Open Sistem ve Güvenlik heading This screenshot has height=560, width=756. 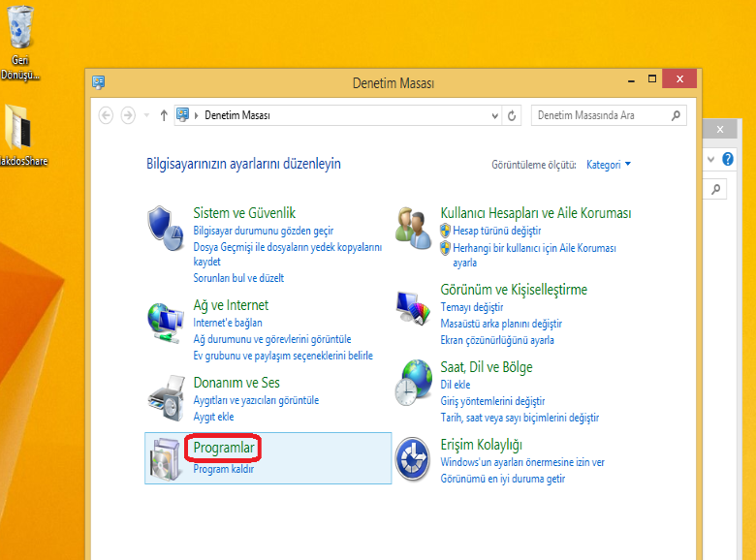244,213
